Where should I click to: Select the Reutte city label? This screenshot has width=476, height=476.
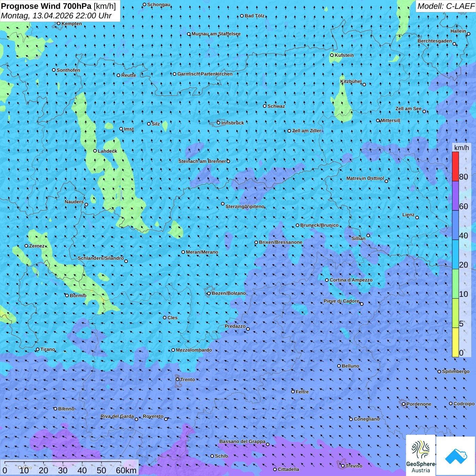pos(129,75)
